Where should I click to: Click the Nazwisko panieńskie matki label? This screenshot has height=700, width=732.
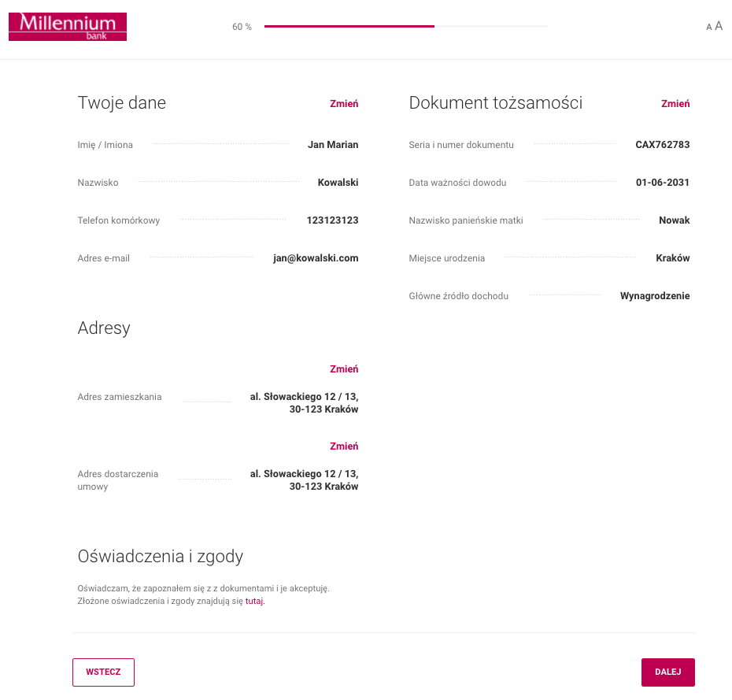[x=466, y=220]
